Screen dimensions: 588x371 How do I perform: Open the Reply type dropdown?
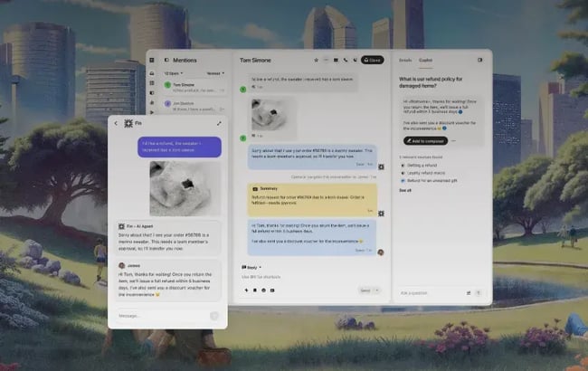251,268
